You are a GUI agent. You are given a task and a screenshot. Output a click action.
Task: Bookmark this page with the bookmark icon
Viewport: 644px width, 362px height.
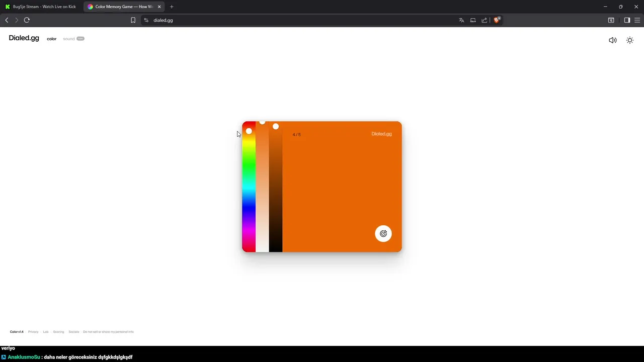(133, 20)
